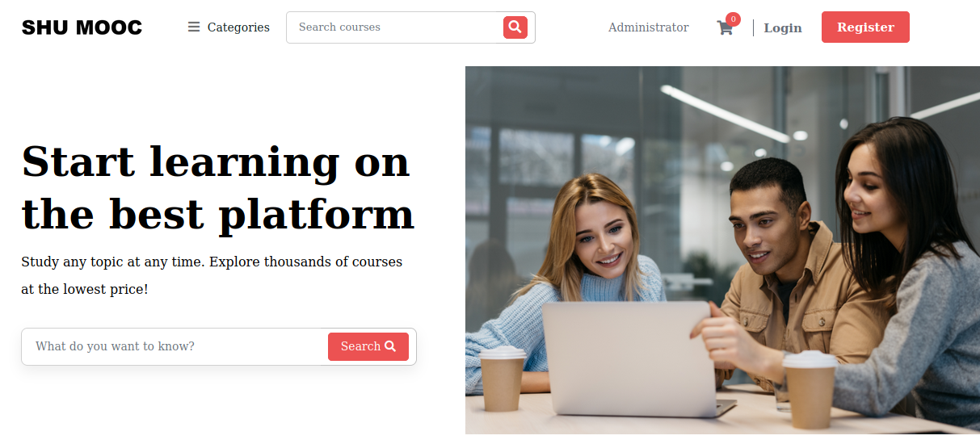Open the Administrator link

point(649,27)
